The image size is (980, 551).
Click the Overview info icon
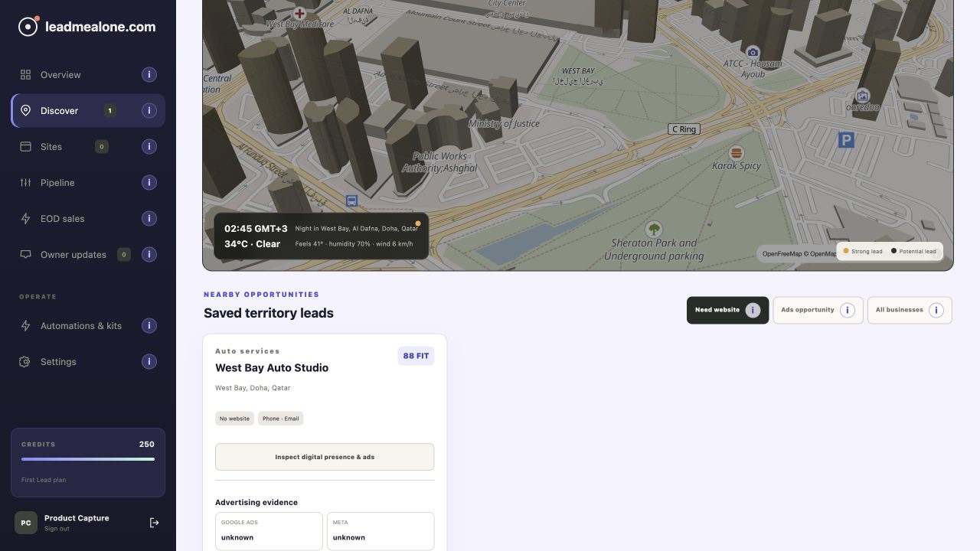pos(149,74)
